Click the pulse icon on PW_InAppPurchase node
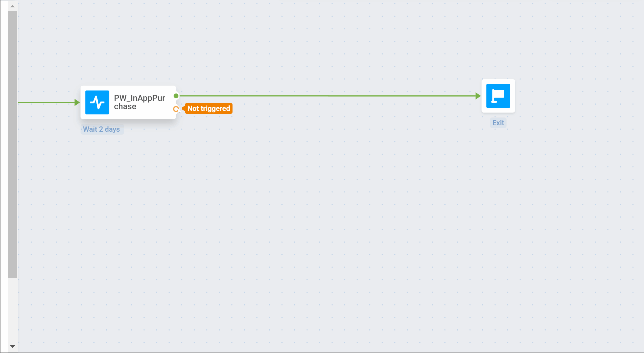 tap(97, 102)
